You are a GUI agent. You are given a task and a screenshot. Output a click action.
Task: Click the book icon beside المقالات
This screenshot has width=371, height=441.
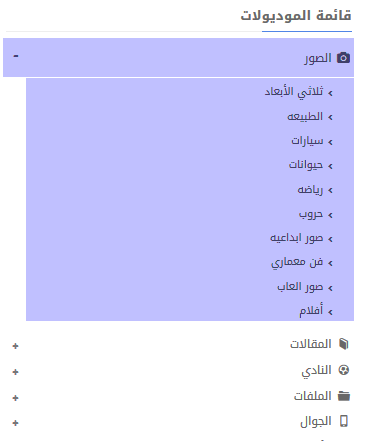(344, 344)
